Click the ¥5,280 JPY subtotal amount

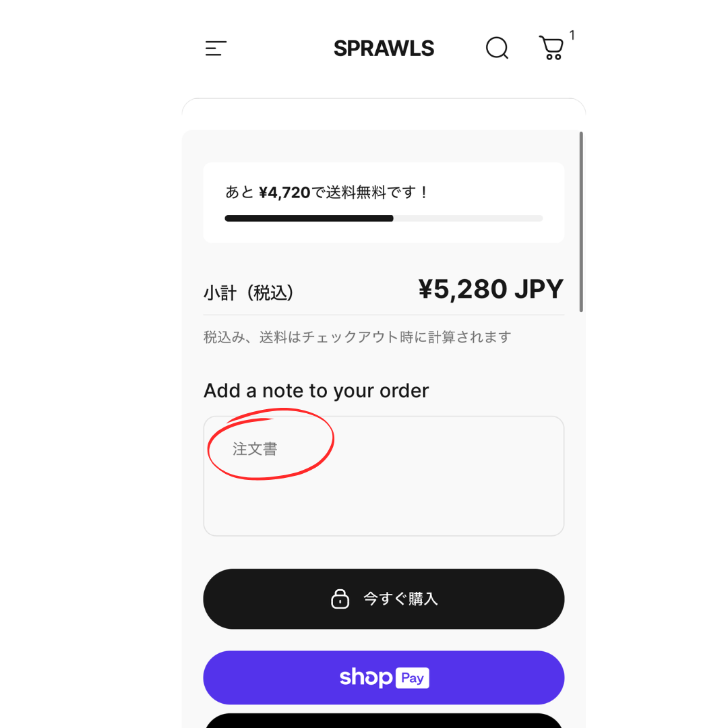491,289
